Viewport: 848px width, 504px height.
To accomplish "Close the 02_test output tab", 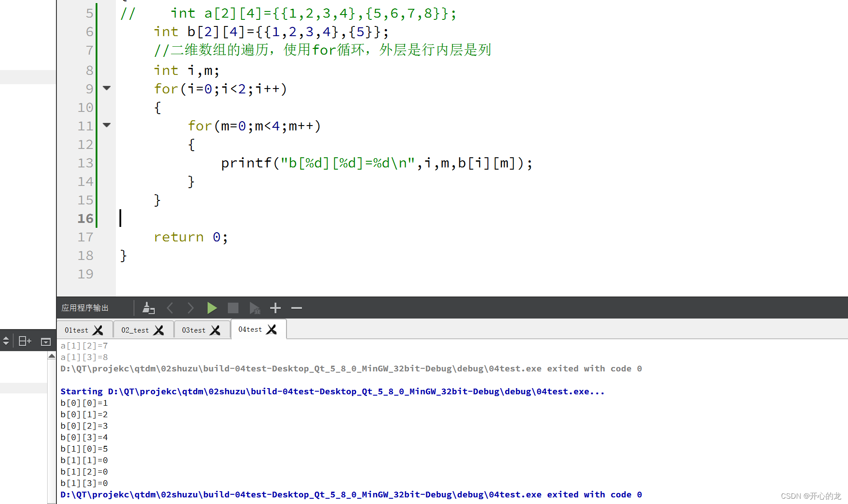I will pyautogui.click(x=159, y=330).
